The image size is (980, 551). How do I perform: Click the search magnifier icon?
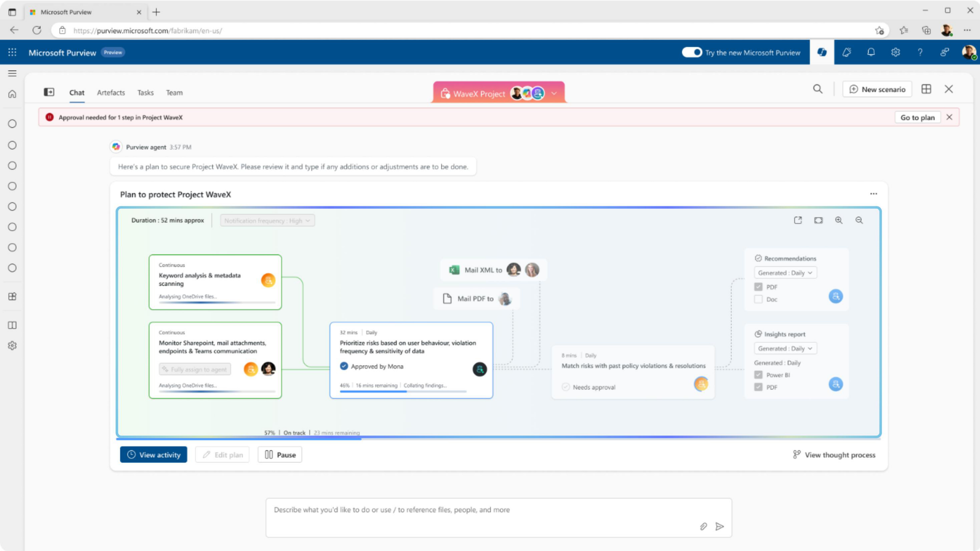click(817, 89)
